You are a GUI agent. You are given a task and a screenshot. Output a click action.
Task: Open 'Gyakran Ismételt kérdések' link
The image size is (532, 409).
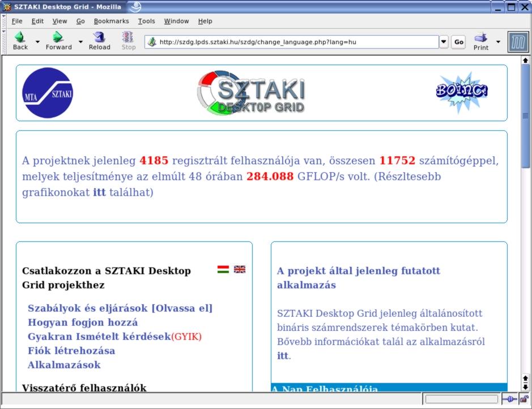point(99,336)
